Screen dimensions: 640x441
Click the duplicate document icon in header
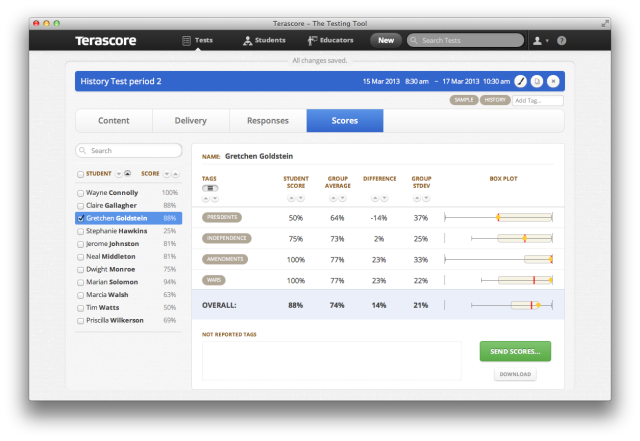(537, 81)
